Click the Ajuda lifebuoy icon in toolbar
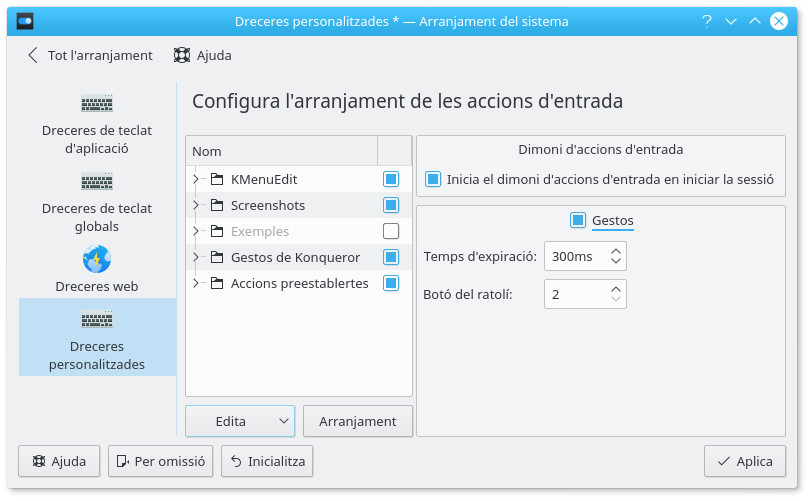Viewport: 810px width, 501px height. [x=182, y=56]
